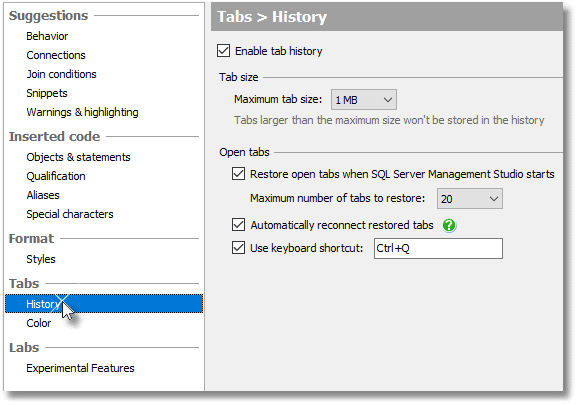Expand the Maximum number of tabs dropdown
This screenshot has height=405, width=577.
[x=470, y=199]
